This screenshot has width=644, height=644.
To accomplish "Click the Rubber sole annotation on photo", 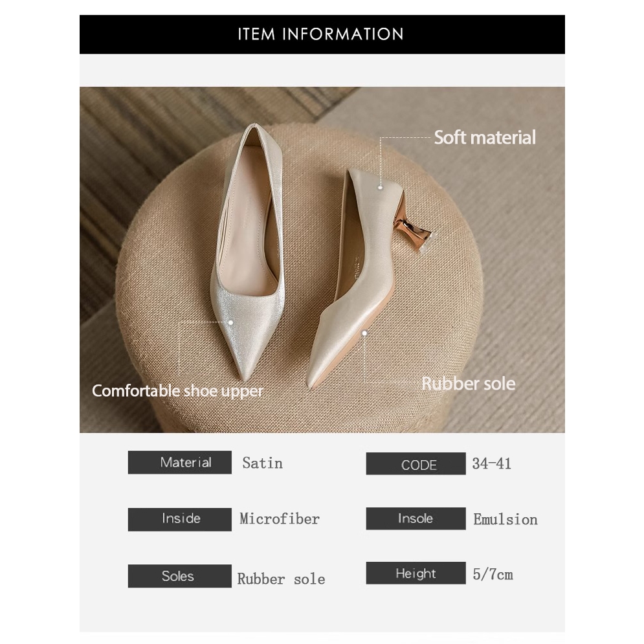I will 468,384.
